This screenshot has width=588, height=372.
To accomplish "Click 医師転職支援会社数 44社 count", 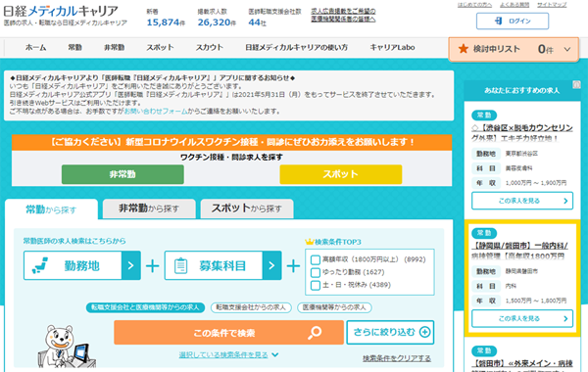I will tap(274, 18).
